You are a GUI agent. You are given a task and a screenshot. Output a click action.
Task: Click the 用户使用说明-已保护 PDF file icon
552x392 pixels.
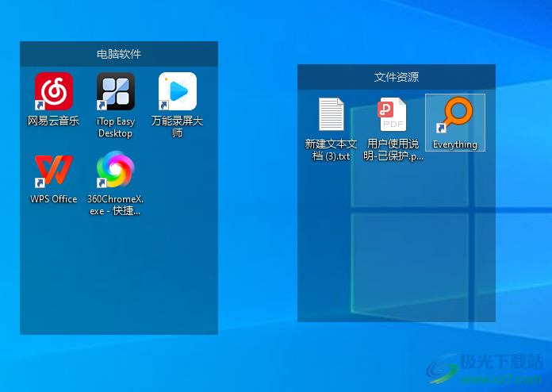coord(392,114)
